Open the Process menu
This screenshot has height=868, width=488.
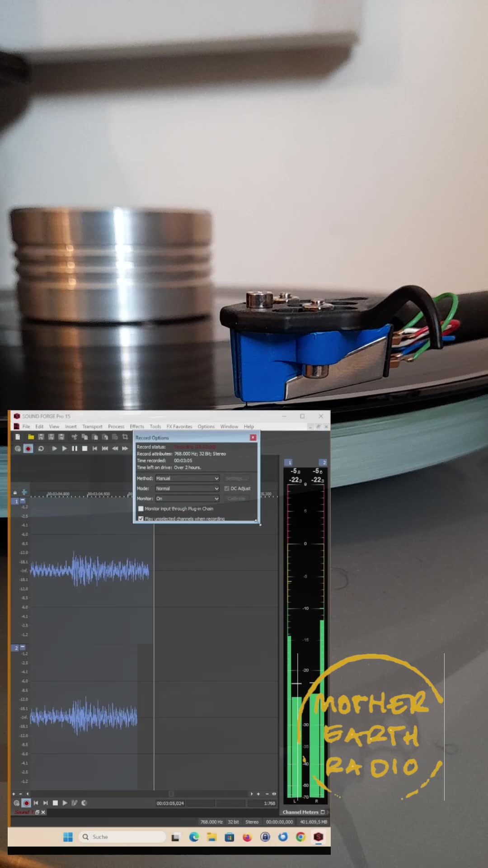(x=116, y=426)
